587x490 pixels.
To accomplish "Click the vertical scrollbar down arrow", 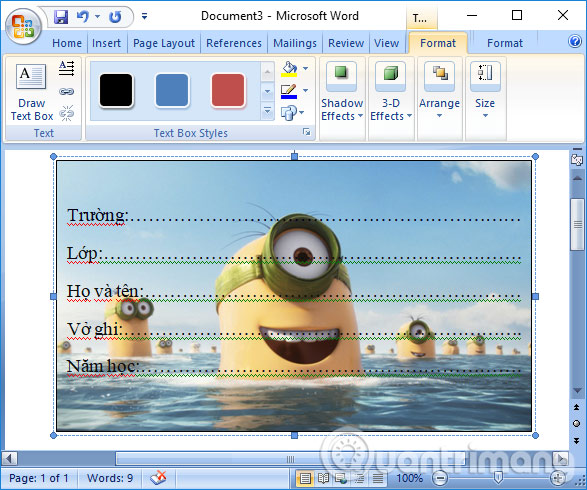I will pyautogui.click(x=577, y=390).
